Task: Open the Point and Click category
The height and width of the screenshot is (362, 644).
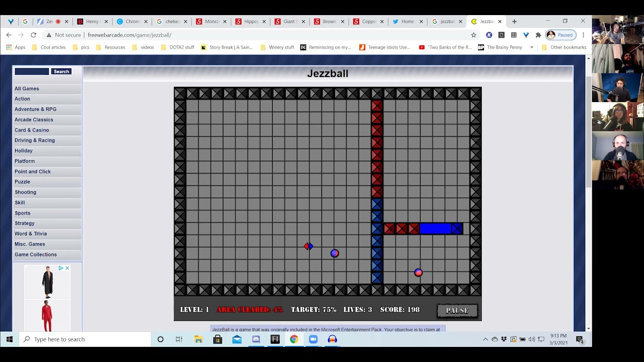Action: tap(47, 171)
